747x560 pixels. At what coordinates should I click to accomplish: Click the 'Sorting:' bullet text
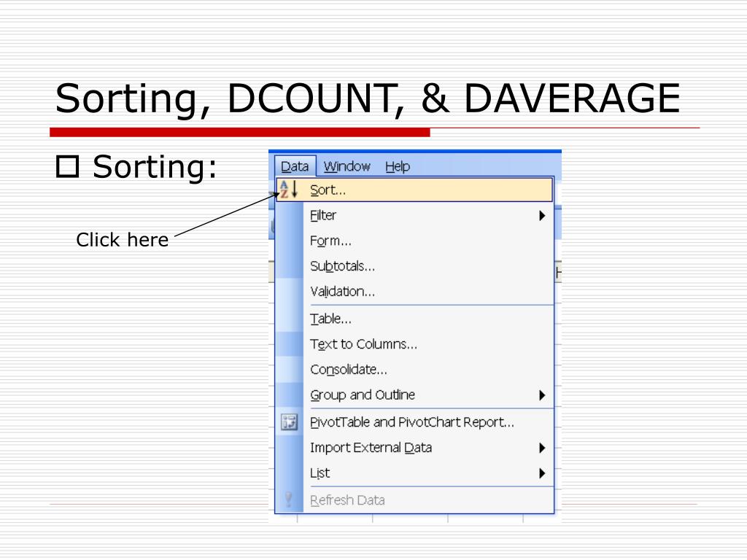tap(155, 167)
